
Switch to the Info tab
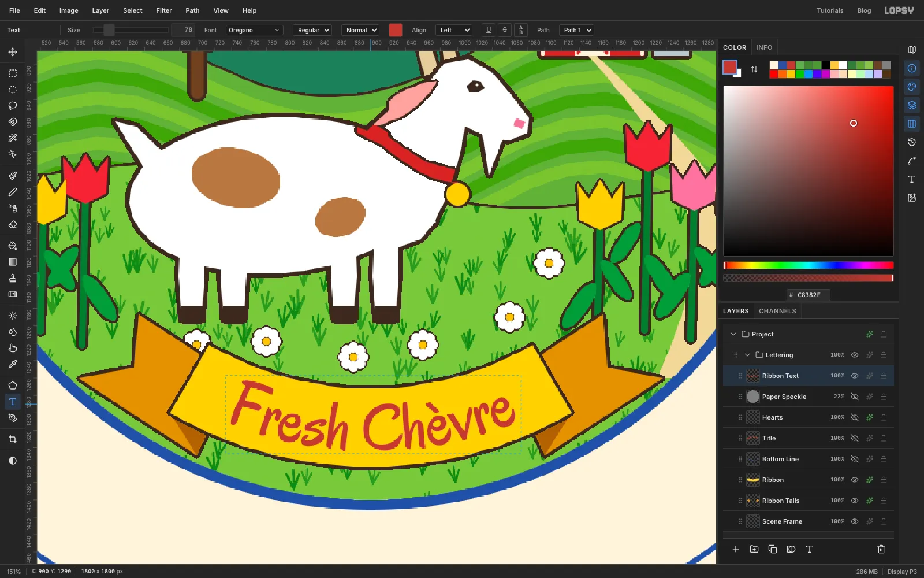(764, 47)
